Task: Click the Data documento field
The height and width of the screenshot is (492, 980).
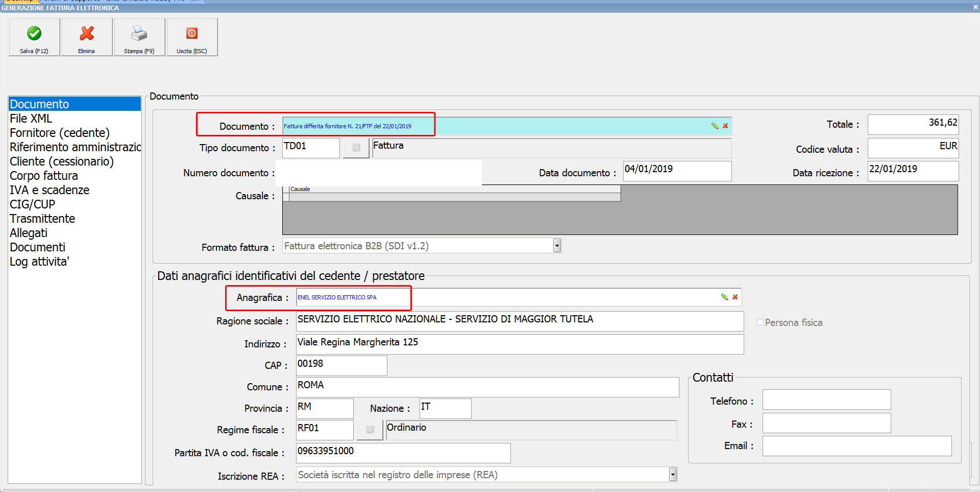Action: tap(677, 171)
